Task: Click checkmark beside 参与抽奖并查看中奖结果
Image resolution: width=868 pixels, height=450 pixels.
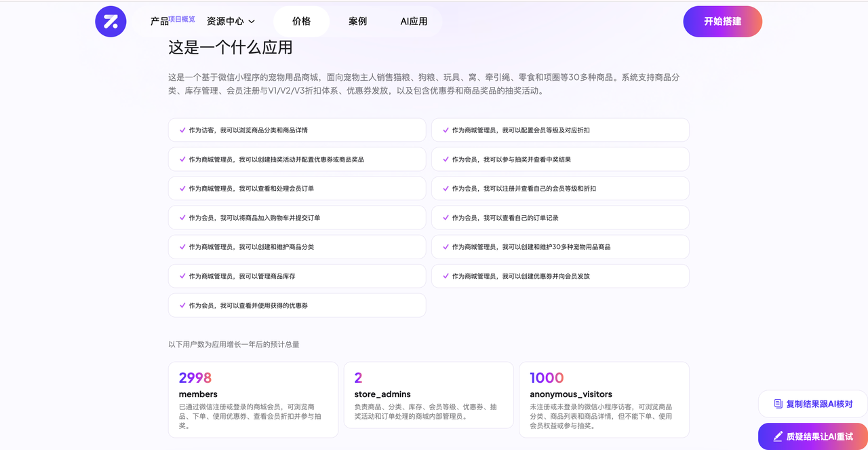Action: click(446, 159)
